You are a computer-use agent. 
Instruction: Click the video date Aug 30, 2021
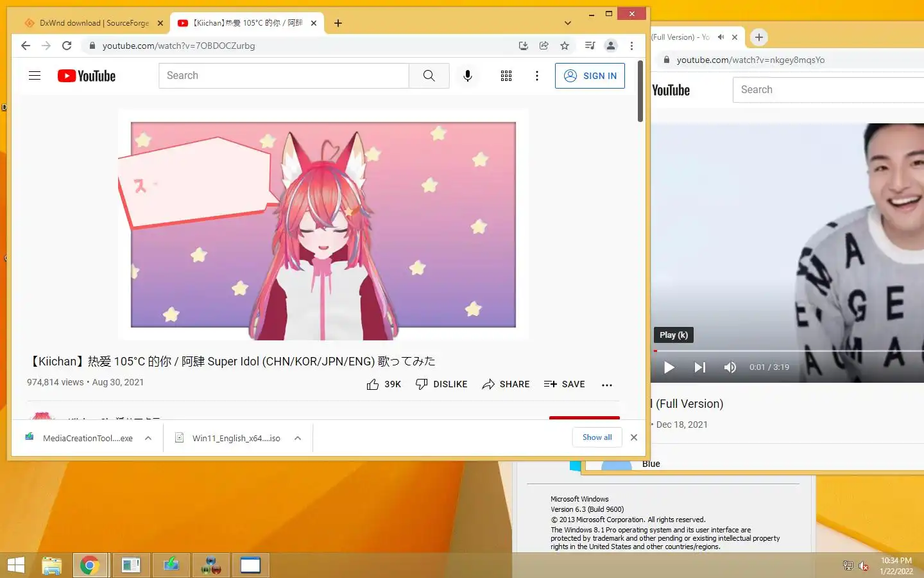118,382
